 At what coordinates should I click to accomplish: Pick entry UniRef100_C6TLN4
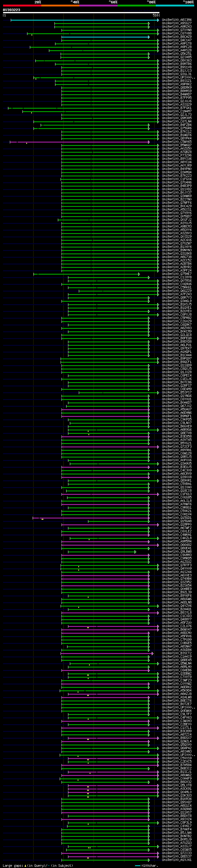pos(177,121)
